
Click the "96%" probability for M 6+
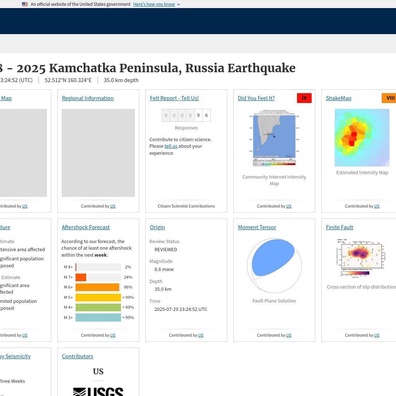[x=128, y=287]
